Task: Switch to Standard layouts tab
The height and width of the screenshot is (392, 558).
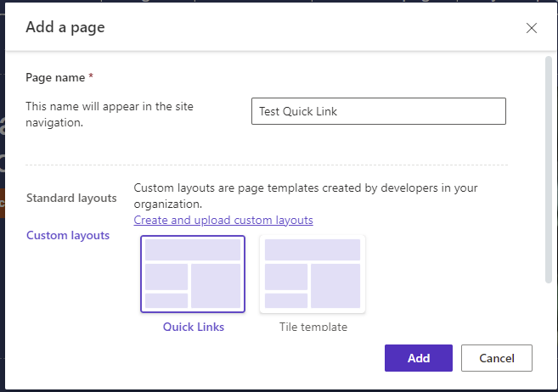Action: coord(71,198)
